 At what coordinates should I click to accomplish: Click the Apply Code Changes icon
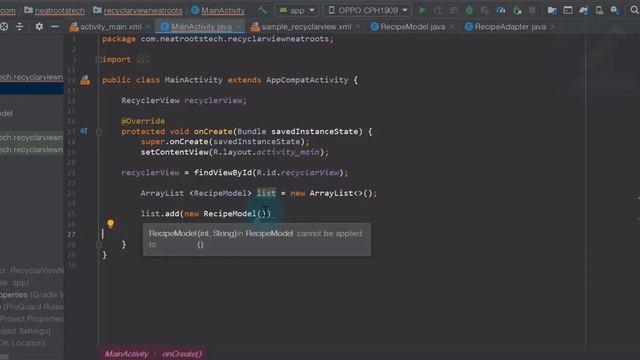pyautogui.click(x=453, y=10)
